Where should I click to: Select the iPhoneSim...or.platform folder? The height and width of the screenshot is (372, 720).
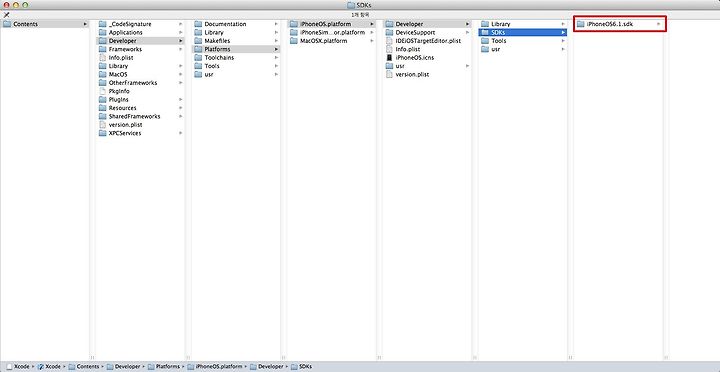(x=332, y=32)
